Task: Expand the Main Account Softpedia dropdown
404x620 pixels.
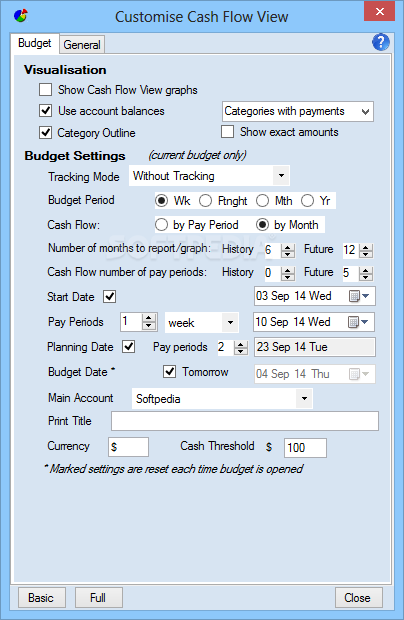Action: (304, 398)
